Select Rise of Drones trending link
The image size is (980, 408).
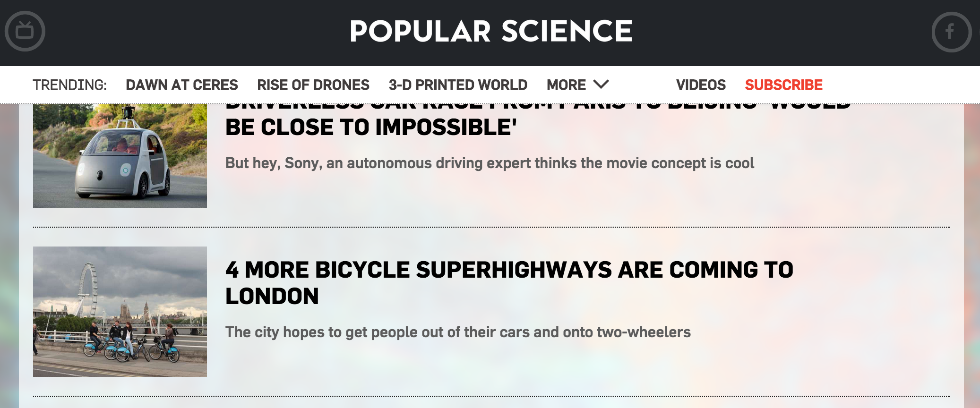(313, 85)
